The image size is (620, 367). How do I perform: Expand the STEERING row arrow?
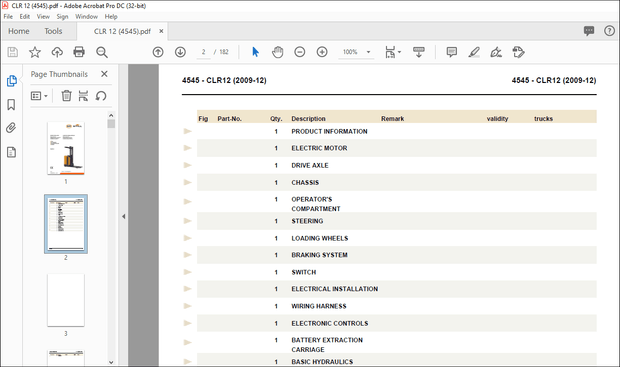click(187, 221)
